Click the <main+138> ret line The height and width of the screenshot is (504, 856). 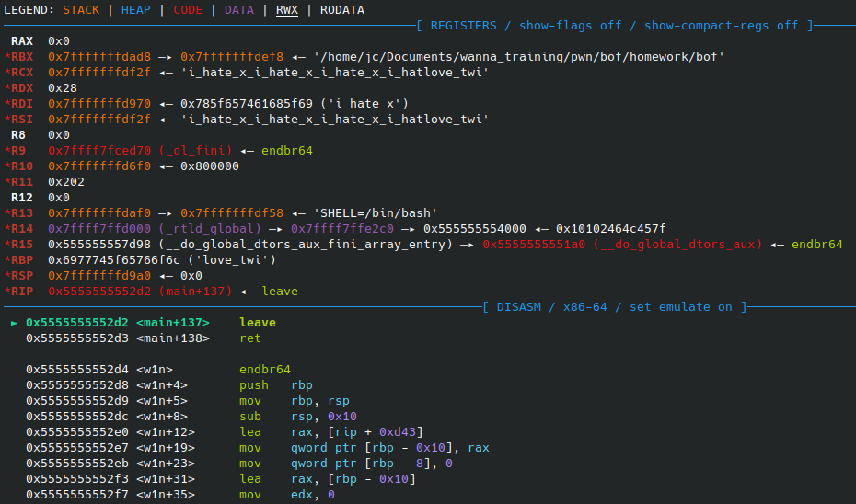(x=144, y=338)
